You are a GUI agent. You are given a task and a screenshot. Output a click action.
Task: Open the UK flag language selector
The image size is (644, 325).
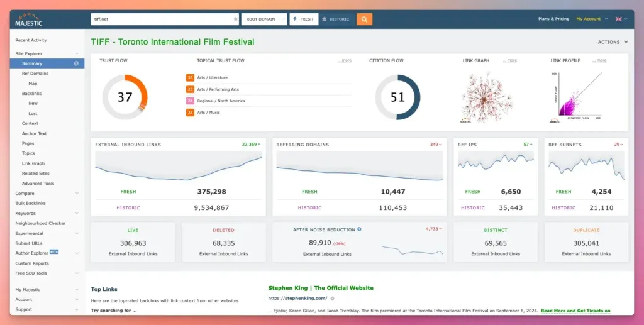pyautogui.click(x=621, y=19)
